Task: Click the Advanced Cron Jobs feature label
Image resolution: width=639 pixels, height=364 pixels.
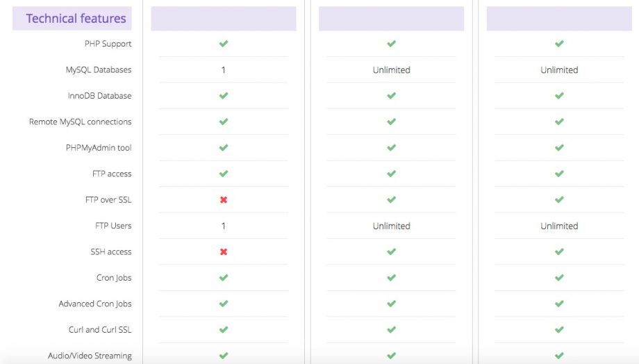Action: pos(95,304)
